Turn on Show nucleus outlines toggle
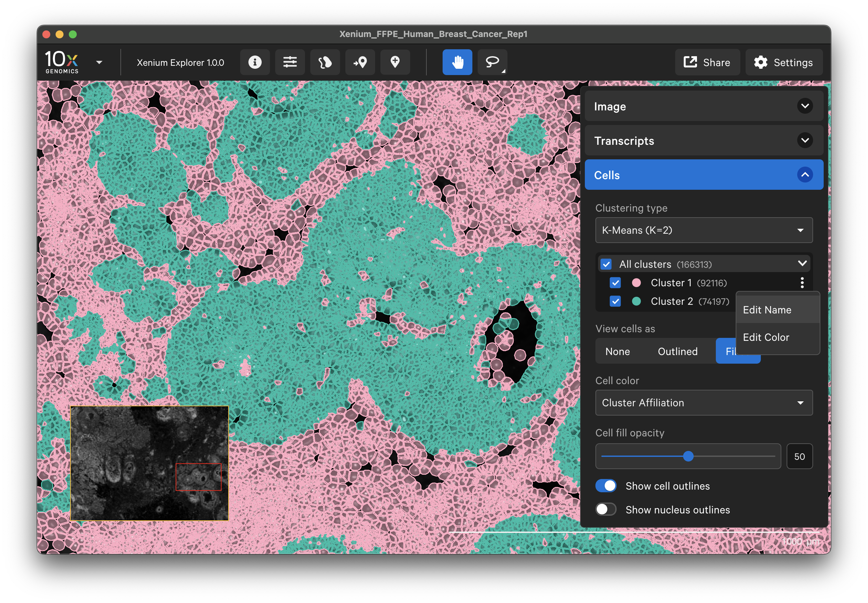868x603 pixels. pyautogui.click(x=606, y=509)
